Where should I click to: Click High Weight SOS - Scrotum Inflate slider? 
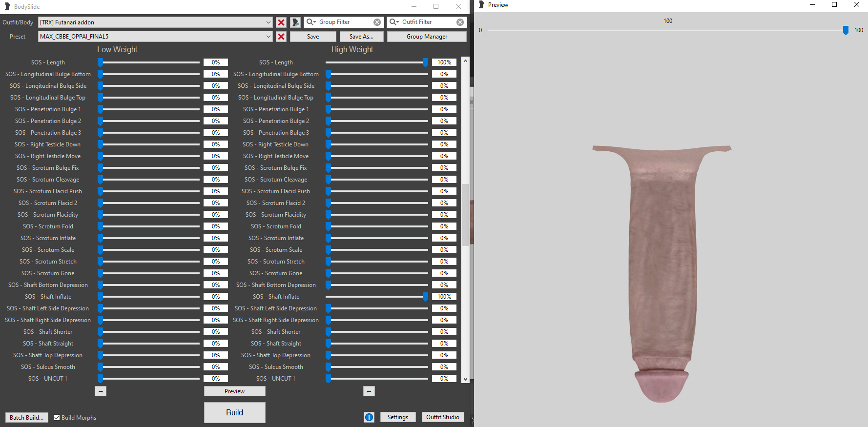click(377, 238)
